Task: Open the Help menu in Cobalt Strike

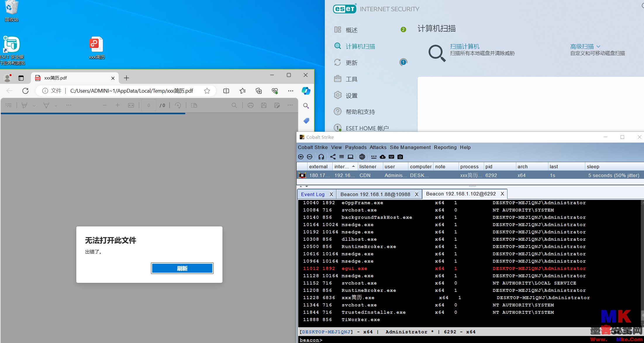Action: pos(465,147)
